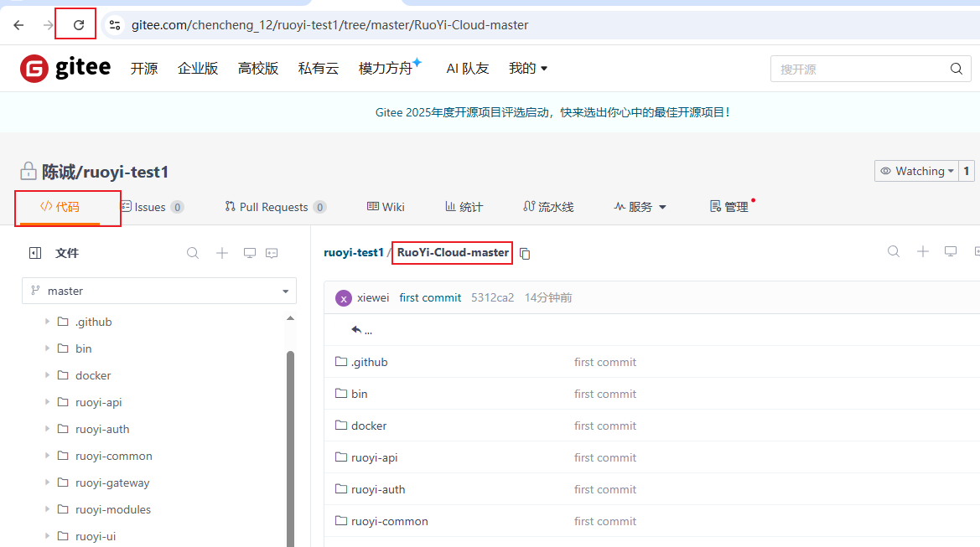Click ruoyi-test1 breadcrumb link
This screenshot has width=980, height=547.
(x=353, y=252)
